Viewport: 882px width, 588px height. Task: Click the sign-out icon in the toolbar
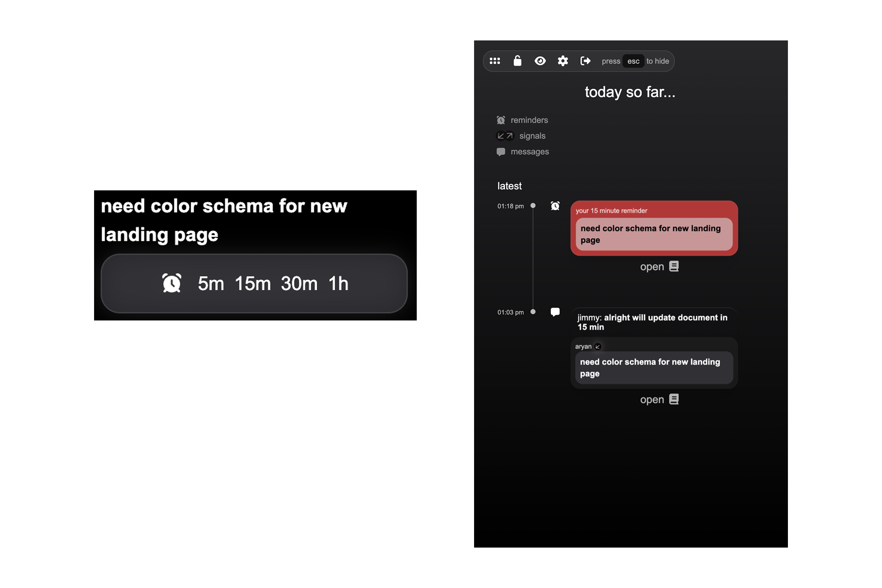585,61
